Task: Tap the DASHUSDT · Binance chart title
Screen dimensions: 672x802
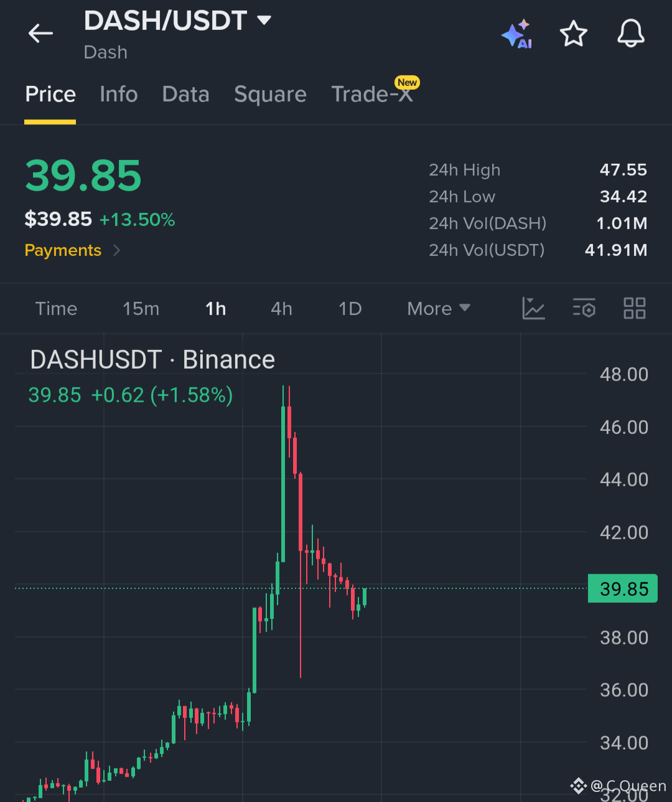Action: pos(152,360)
